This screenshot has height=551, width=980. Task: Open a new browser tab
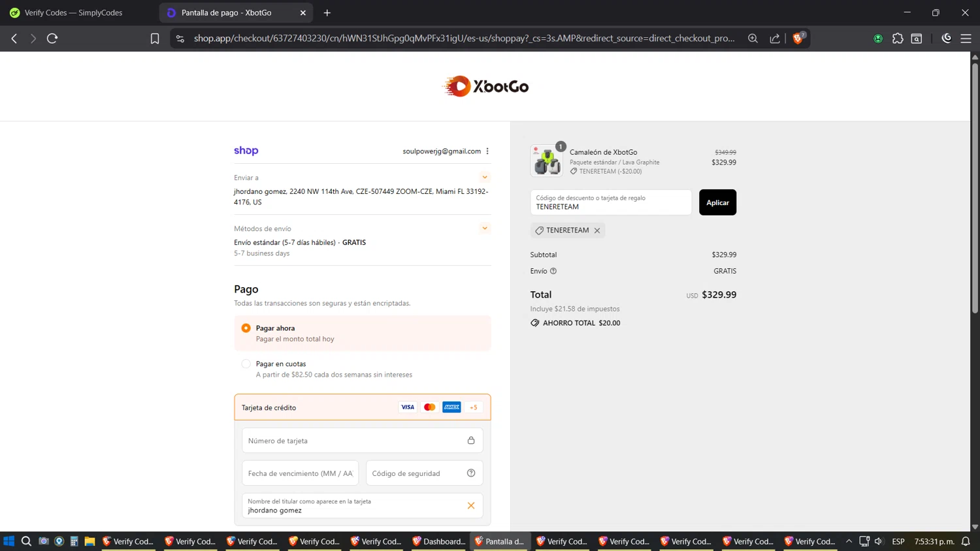327,12
